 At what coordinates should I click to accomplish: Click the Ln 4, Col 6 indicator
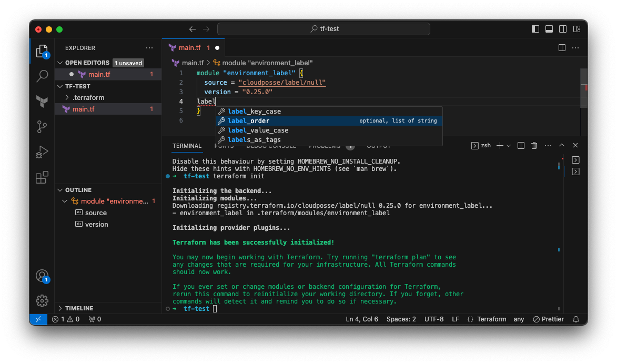pos(362,319)
